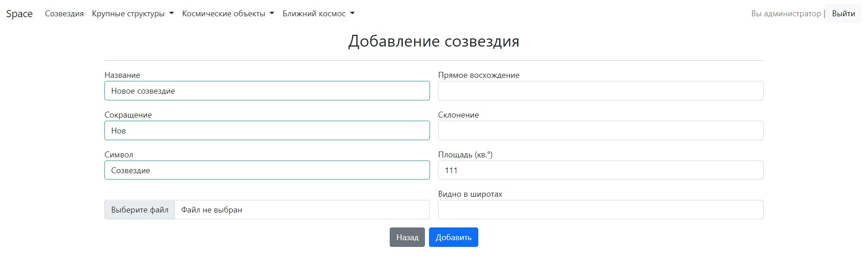Select the Символ field with Созвездие
Image resolution: width=868 pixels, height=265 pixels.
[267, 170]
